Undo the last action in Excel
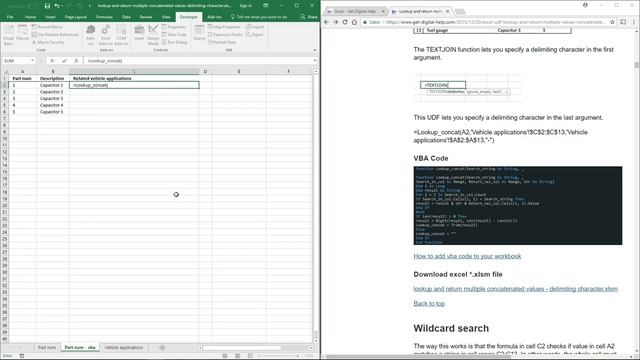This screenshot has width=640, height=360. pos(57,6)
